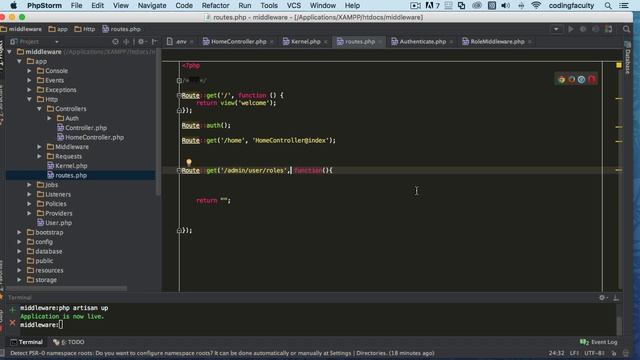Click the routes.php breadcrumb

click(x=122, y=29)
